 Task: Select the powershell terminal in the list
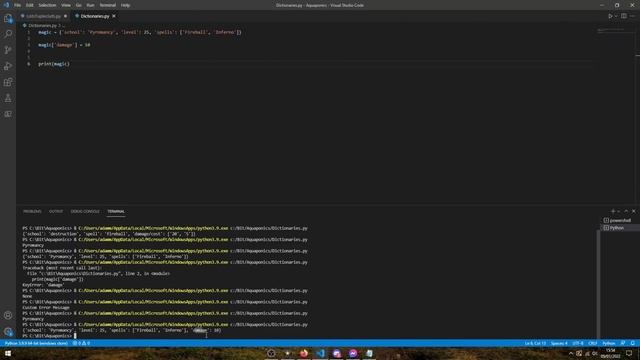coord(620,220)
